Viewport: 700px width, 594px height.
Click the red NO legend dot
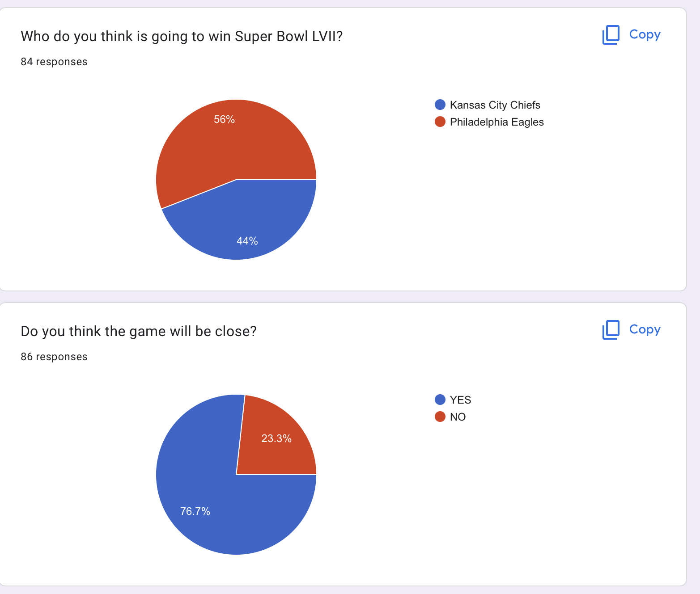pos(440,417)
